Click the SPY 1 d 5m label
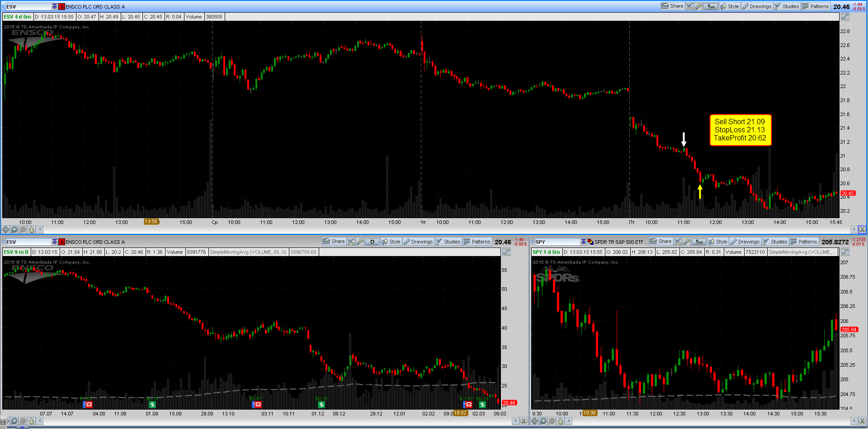Image resolution: width=868 pixels, height=429 pixels. pos(546,252)
